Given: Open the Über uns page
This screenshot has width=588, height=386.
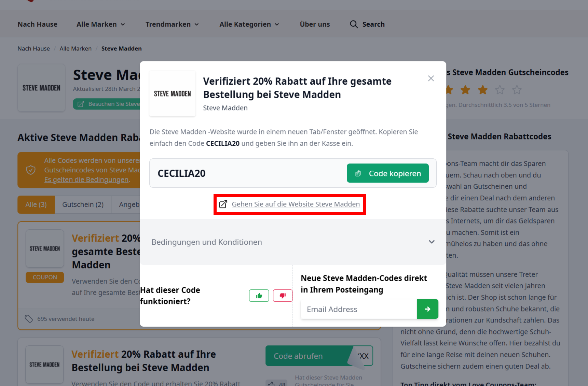Looking at the screenshot, I should [x=315, y=24].
